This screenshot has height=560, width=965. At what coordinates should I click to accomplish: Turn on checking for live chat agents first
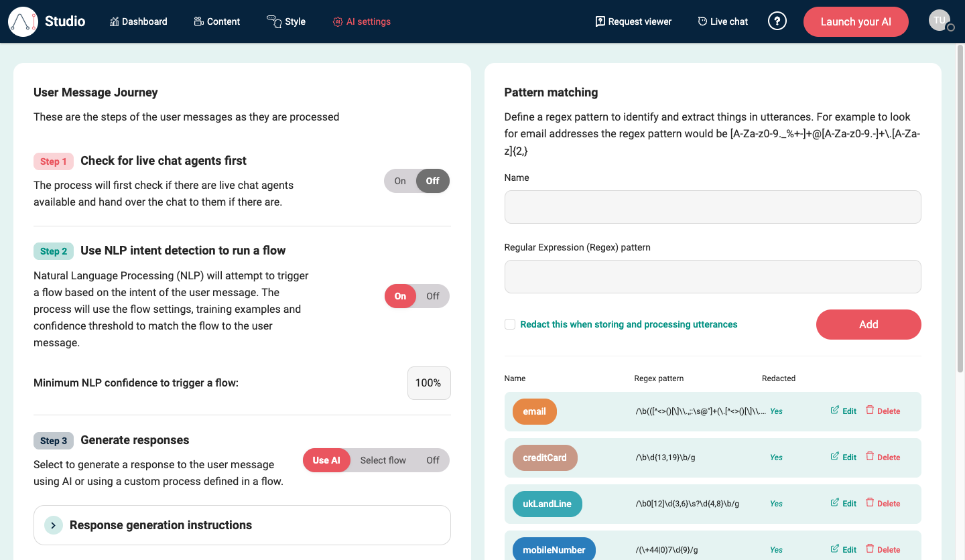point(399,181)
